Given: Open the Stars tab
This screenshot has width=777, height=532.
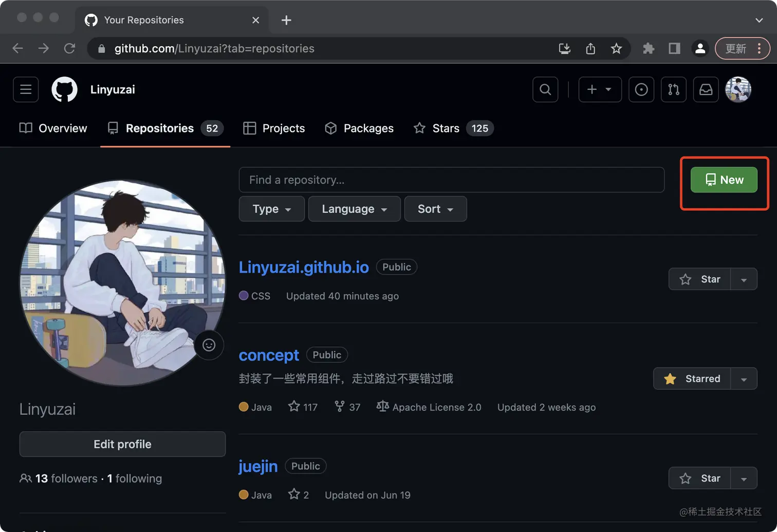Looking at the screenshot, I should click(453, 128).
